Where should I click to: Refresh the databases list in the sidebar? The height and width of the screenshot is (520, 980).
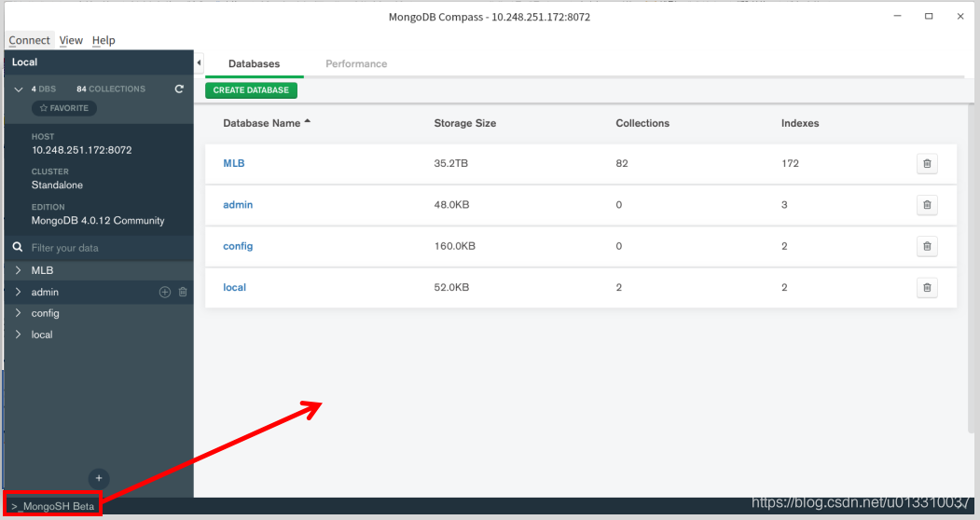click(x=179, y=89)
